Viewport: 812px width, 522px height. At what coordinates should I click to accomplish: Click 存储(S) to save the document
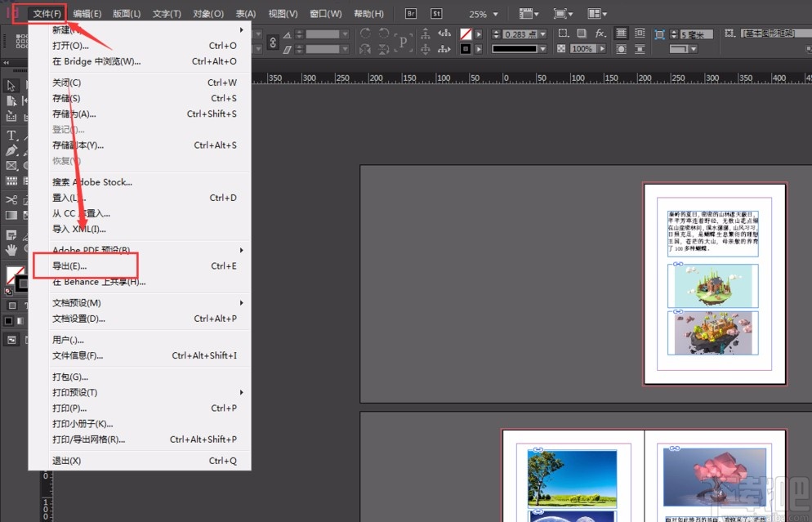[x=66, y=99]
